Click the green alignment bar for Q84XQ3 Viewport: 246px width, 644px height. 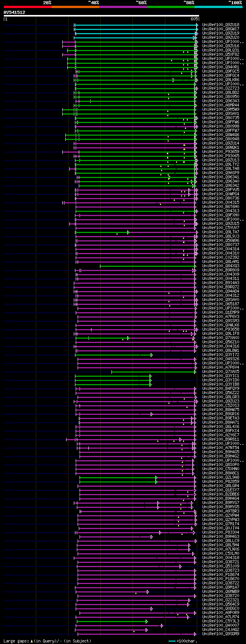click(148, 266)
